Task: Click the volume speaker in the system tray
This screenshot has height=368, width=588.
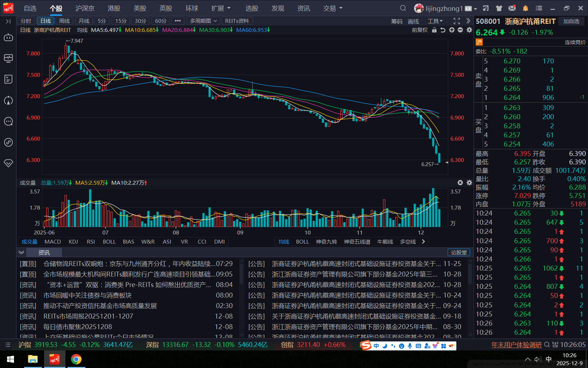Action: (x=538, y=359)
